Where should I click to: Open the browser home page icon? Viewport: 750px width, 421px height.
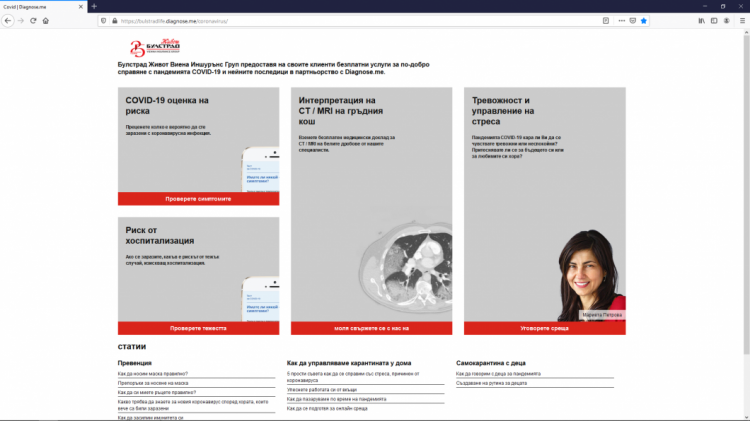pos(46,20)
